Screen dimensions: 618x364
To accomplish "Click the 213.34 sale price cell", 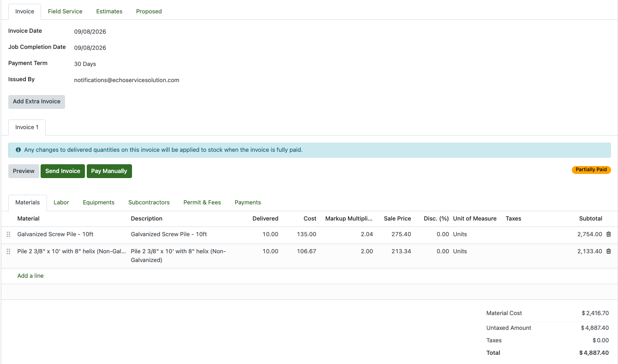I will click(x=401, y=251).
